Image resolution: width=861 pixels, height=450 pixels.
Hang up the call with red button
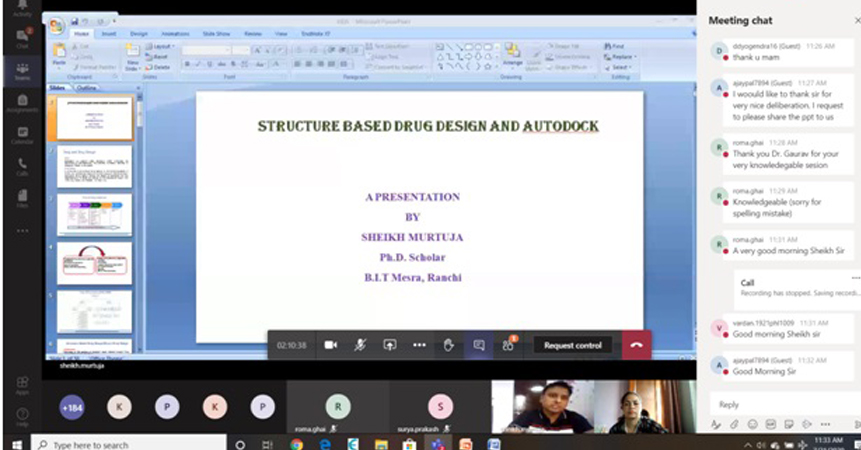[635, 345]
